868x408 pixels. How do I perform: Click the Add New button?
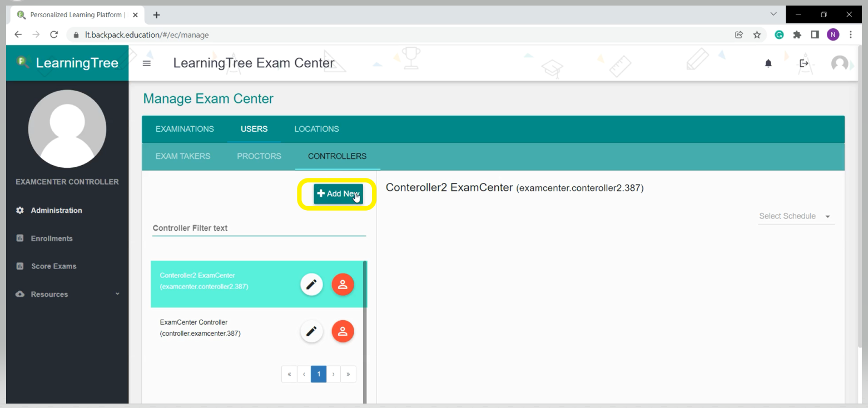337,193
